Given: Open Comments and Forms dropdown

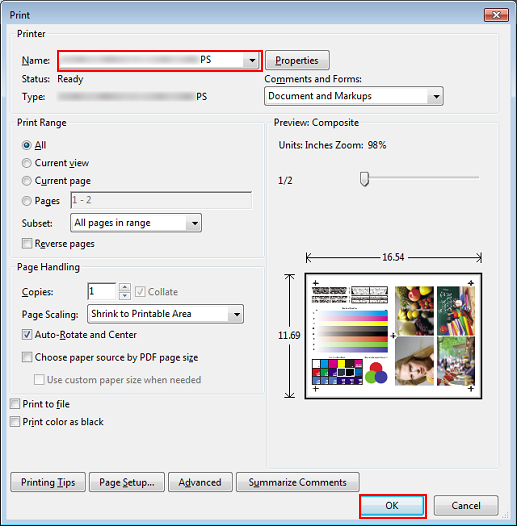Looking at the screenshot, I should pyautogui.click(x=354, y=96).
